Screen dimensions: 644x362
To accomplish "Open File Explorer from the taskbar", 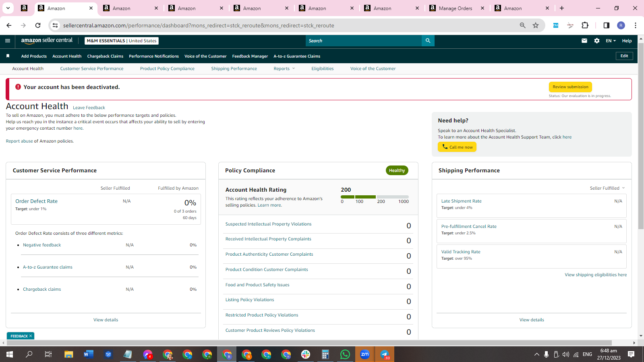I will coord(69,354).
